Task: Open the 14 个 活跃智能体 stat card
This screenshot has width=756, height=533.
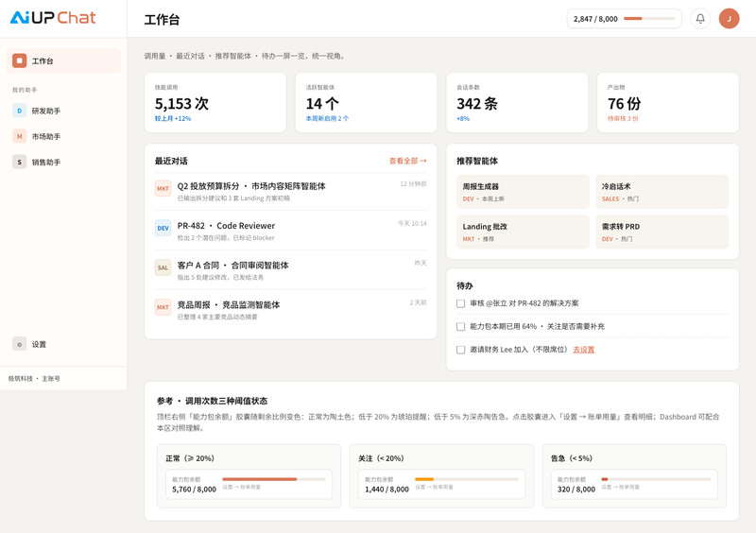Action: click(x=366, y=102)
